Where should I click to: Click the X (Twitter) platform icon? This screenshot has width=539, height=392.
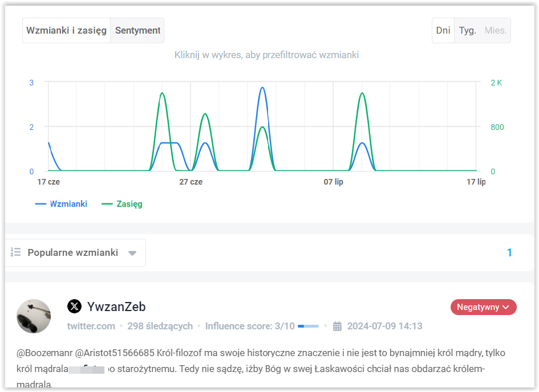click(74, 306)
